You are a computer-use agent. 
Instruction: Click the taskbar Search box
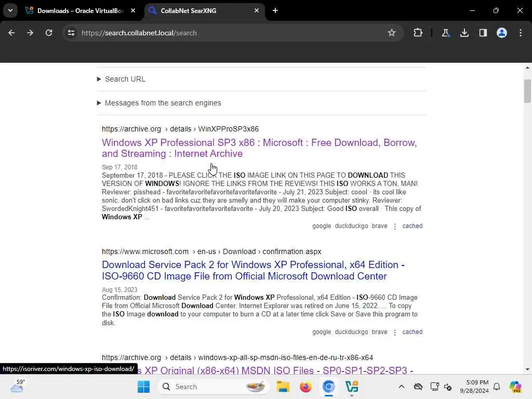(214, 387)
